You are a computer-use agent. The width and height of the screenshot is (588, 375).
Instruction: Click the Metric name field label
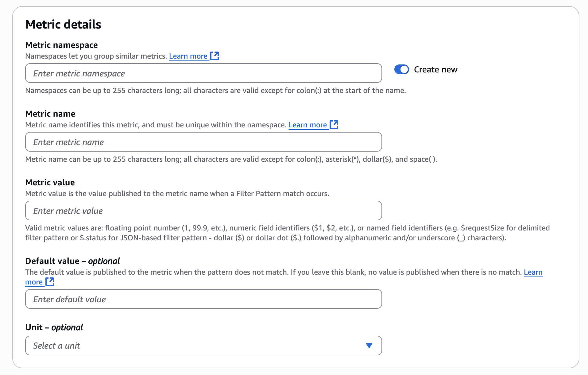click(50, 114)
